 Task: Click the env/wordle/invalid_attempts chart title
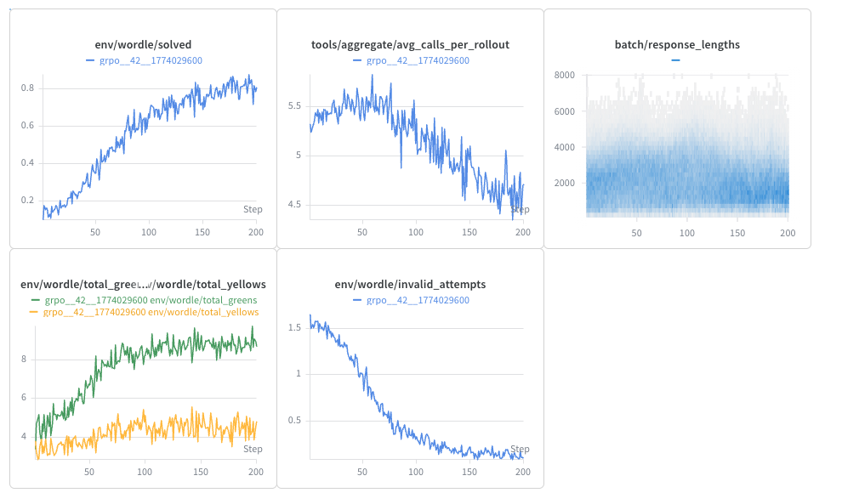click(410, 284)
